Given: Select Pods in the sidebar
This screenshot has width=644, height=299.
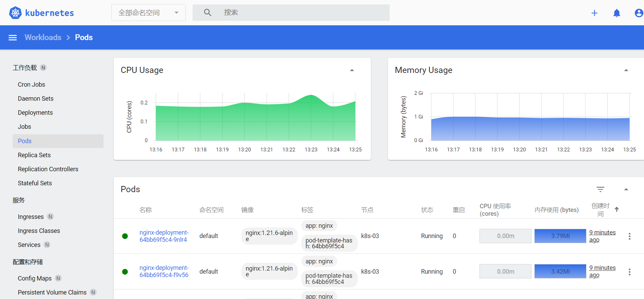Looking at the screenshot, I should click(x=58, y=141).
